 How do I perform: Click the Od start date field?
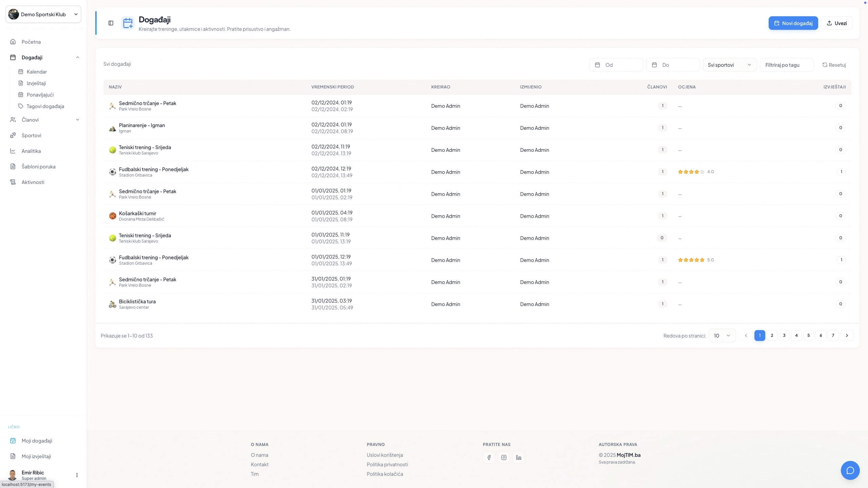click(x=616, y=65)
